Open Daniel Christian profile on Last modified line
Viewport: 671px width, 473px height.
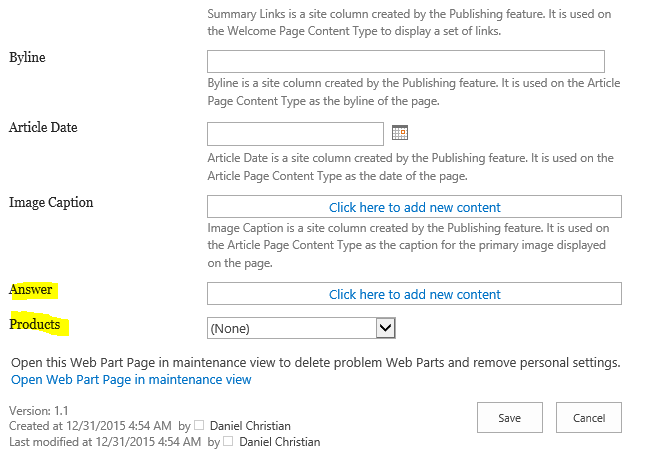280,442
